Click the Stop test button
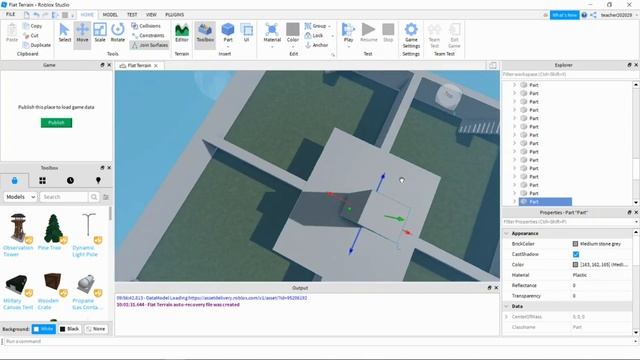This screenshot has width=640, height=360. pyautogui.click(x=388, y=33)
